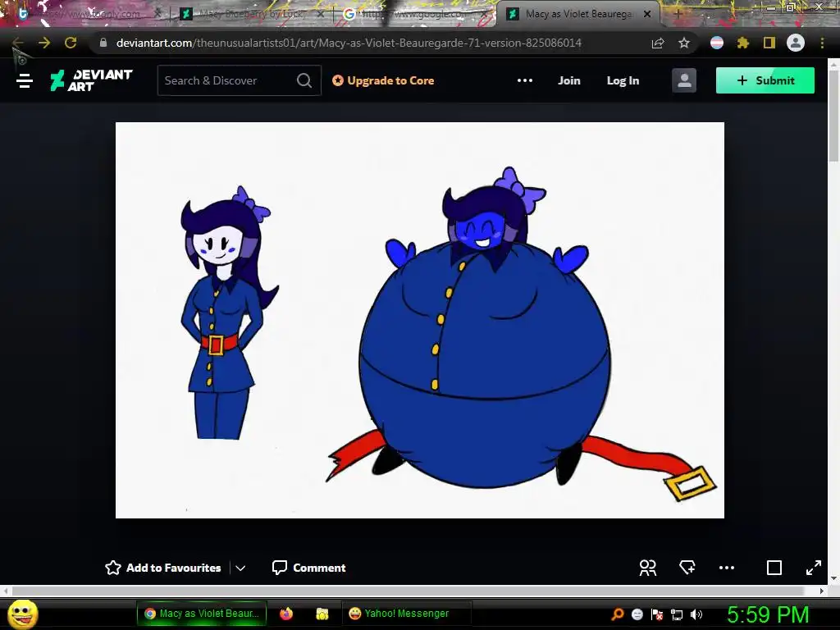Click the browser Forward arrow

tap(44, 43)
